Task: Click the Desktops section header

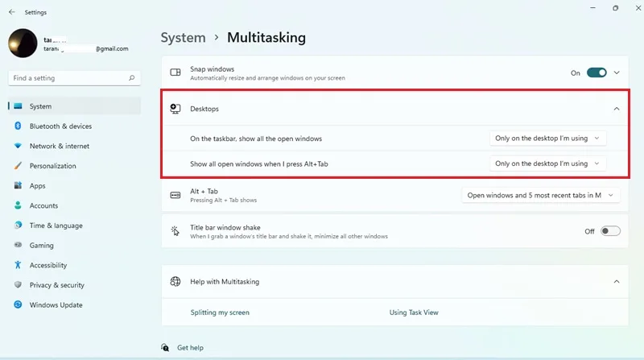Action: 394,109
